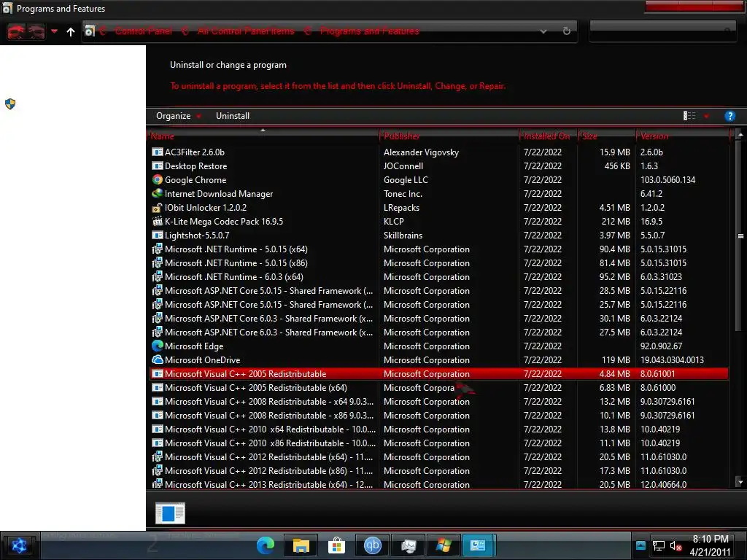Click the program thumbnail in details pane

pos(170,513)
